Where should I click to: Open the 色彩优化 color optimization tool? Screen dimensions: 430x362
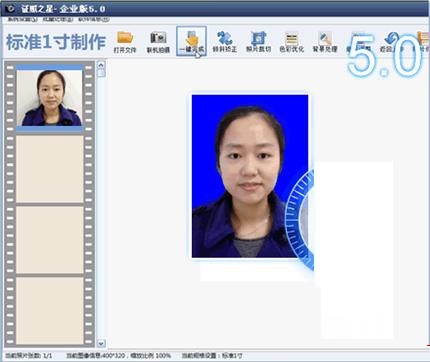(292, 42)
